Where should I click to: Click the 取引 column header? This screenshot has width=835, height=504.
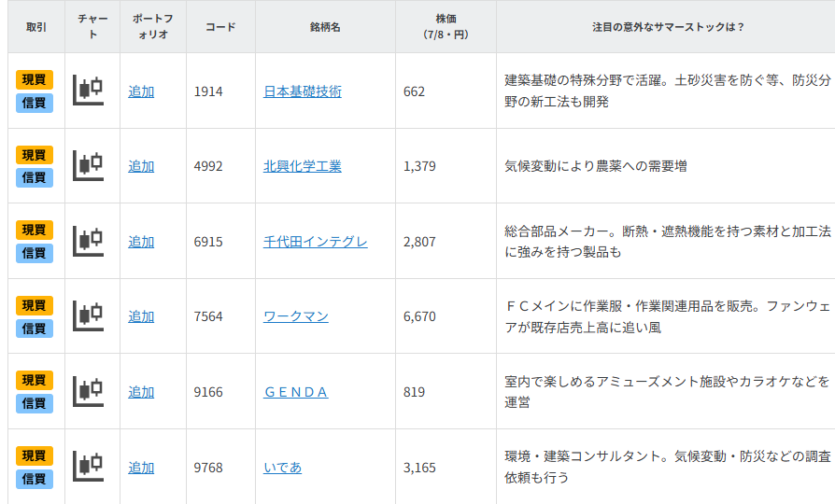[36, 27]
